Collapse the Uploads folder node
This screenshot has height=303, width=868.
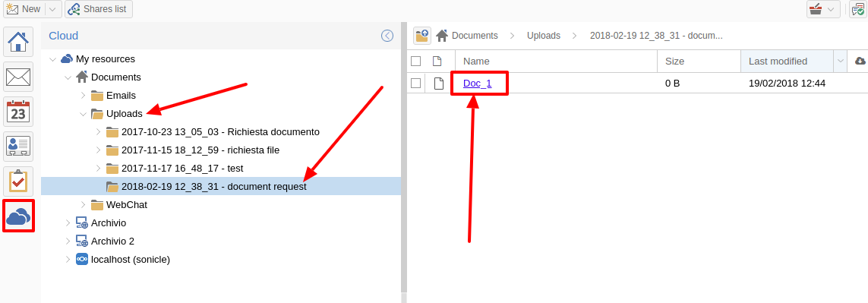coord(83,114)
